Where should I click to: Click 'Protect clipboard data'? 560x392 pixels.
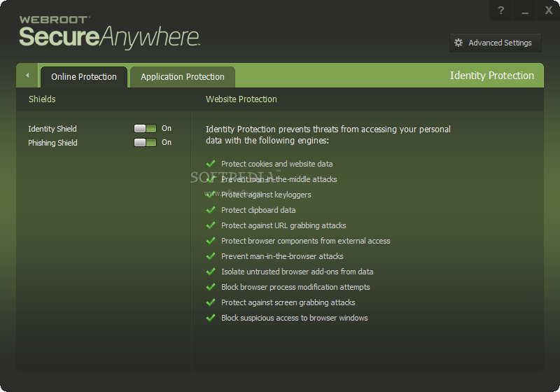[x=258, y=210]
